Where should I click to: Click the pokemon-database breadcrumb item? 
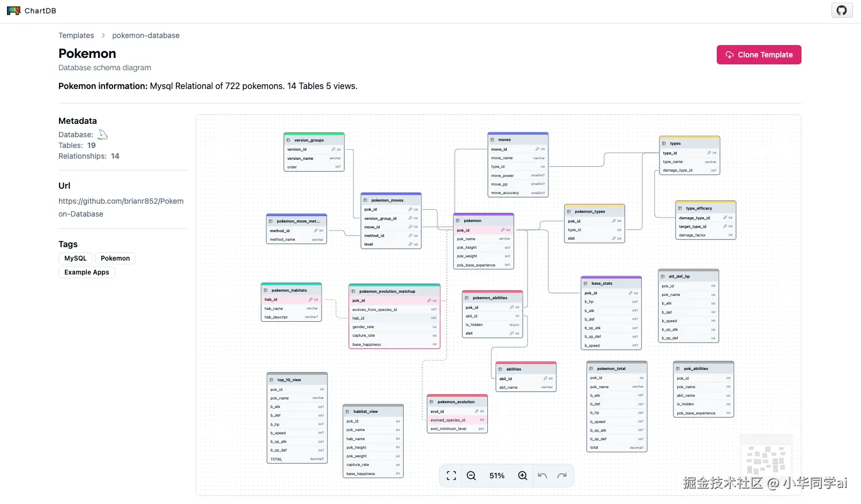(x=146, y=35)
